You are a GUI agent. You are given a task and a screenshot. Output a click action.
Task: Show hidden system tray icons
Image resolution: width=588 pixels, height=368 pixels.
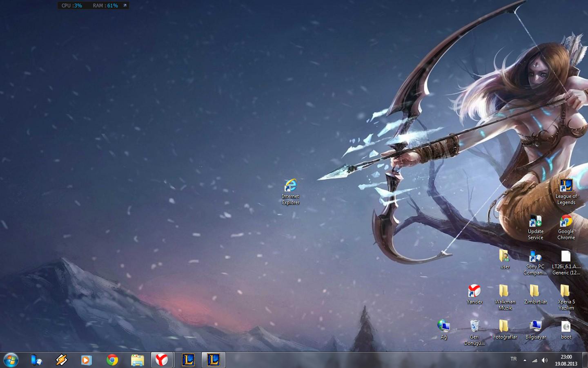tap(525, 360)
